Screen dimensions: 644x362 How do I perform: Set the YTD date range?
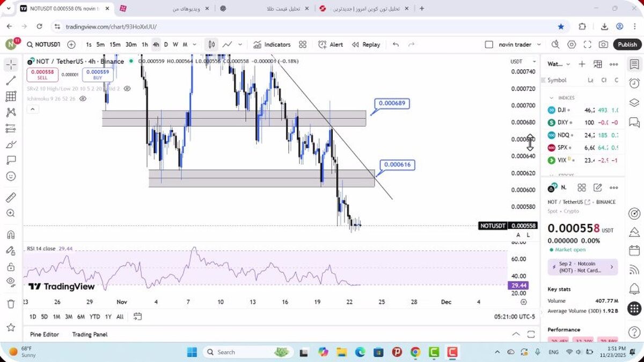[x=94, y=316]
